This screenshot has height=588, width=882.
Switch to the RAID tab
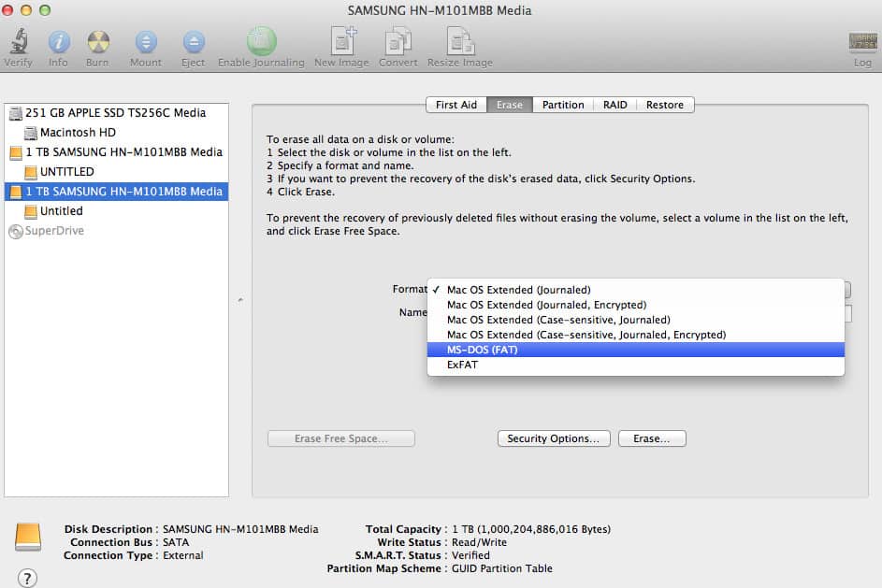tap(615, 105)
